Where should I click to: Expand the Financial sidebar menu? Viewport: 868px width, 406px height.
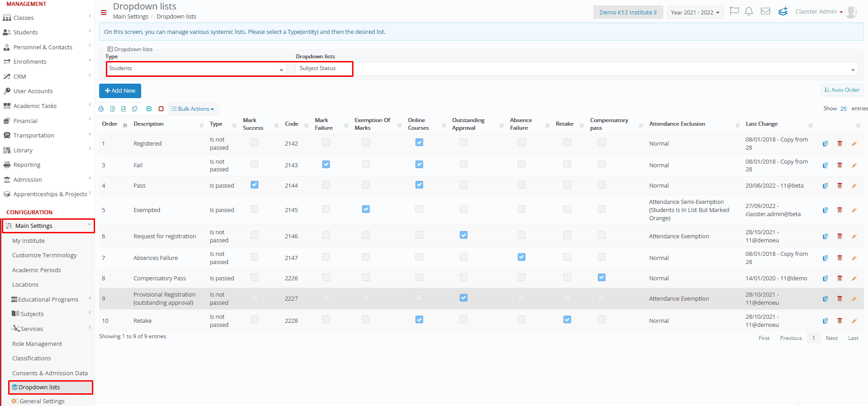coord(47,121)
